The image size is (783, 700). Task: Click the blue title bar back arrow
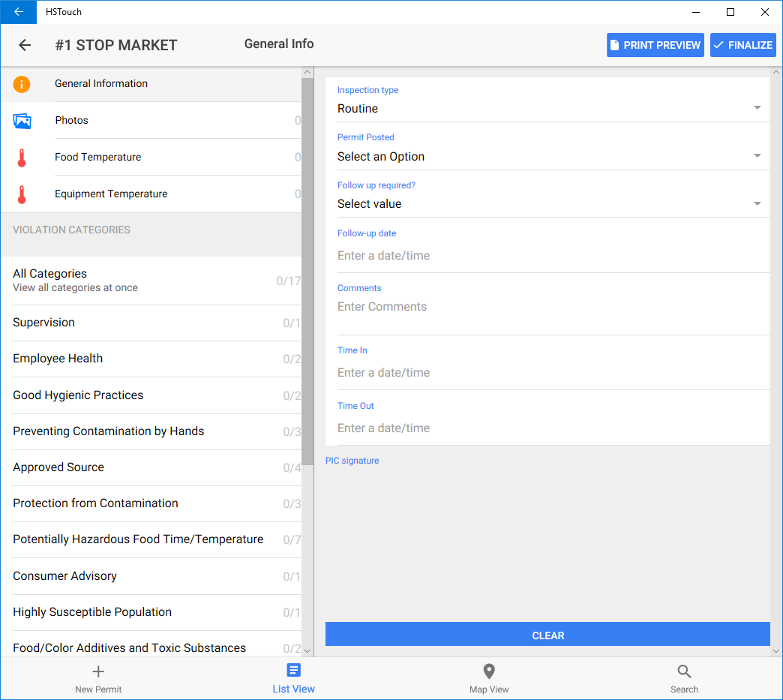[x=19, y=12]
